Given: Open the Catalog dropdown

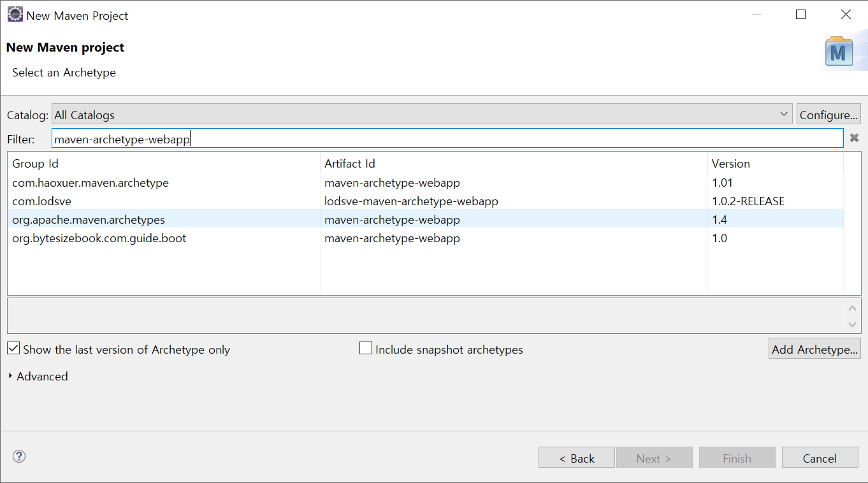Looking at the screenshot, I should 422,115.
